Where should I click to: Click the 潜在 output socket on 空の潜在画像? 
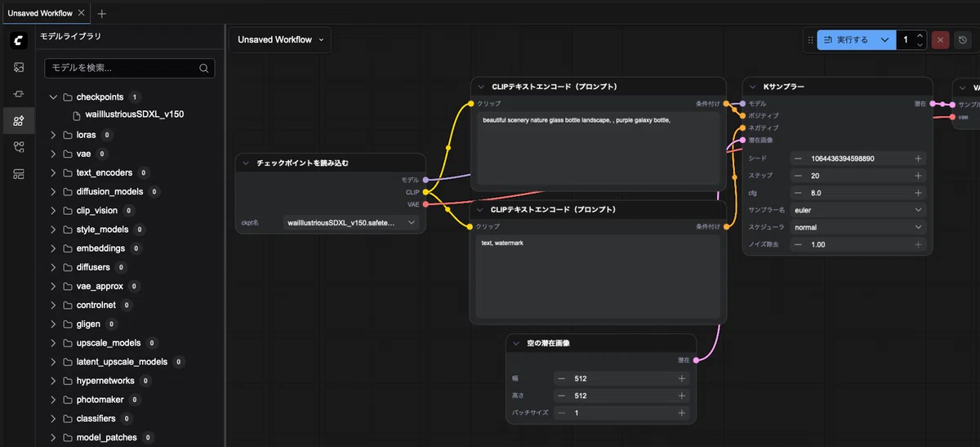coord(697,360)
